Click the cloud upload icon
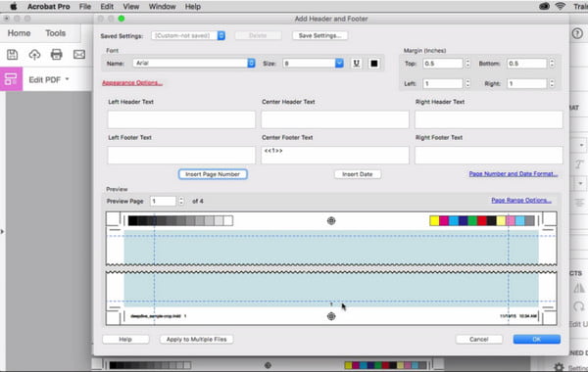The height and width of the screenshot is (372, 588). pyautogui.click(x=34, y=55)
